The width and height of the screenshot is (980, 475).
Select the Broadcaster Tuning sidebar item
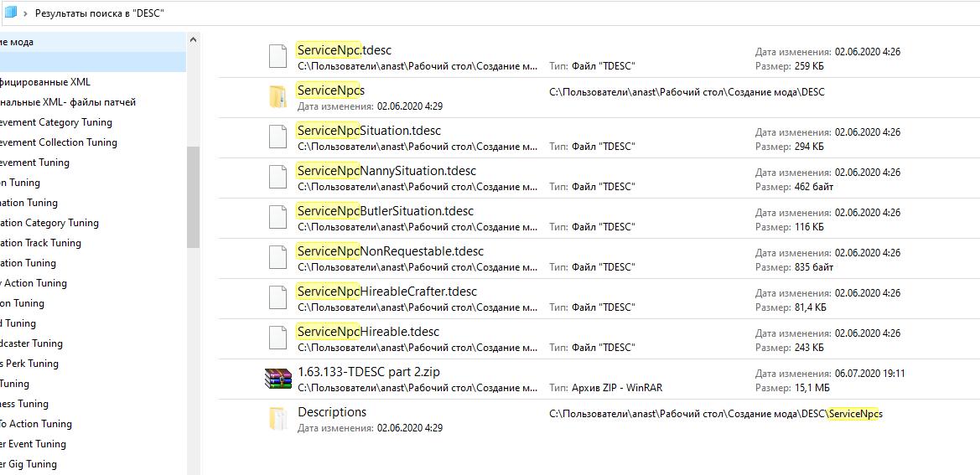click(32, 343)
